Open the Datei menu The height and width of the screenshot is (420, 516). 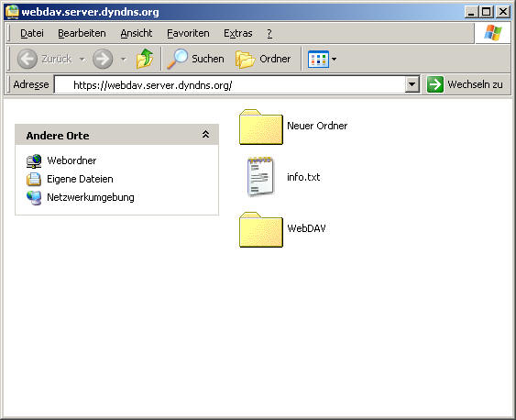(x=32, y=33)
